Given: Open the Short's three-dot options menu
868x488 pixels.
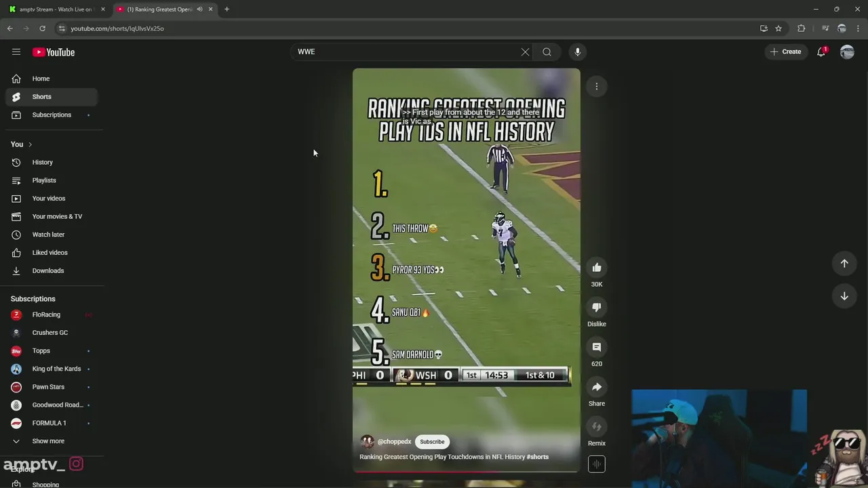Looking at the screenshot, I should 597,86.
